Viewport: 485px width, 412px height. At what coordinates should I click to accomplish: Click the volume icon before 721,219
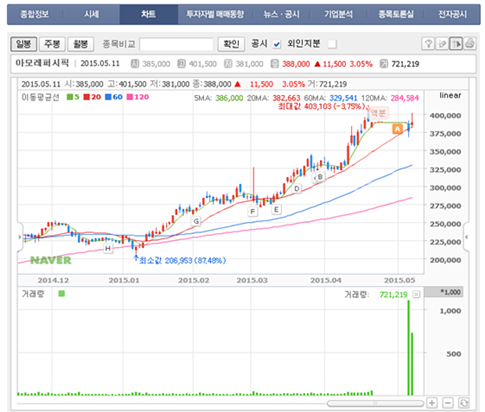click(x=384, y=64)
